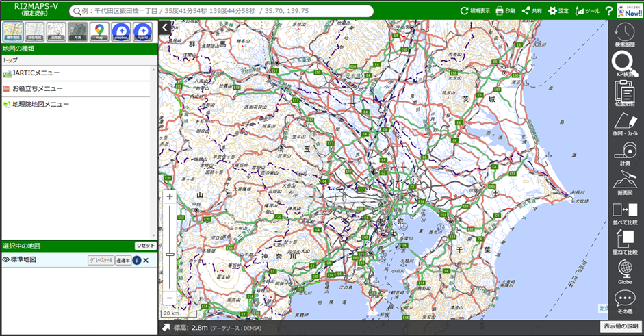Screen dimensions: 644x336
Task: Collapse the left side panel arrow
Action: pyautogui.click(x=165, y=27)
